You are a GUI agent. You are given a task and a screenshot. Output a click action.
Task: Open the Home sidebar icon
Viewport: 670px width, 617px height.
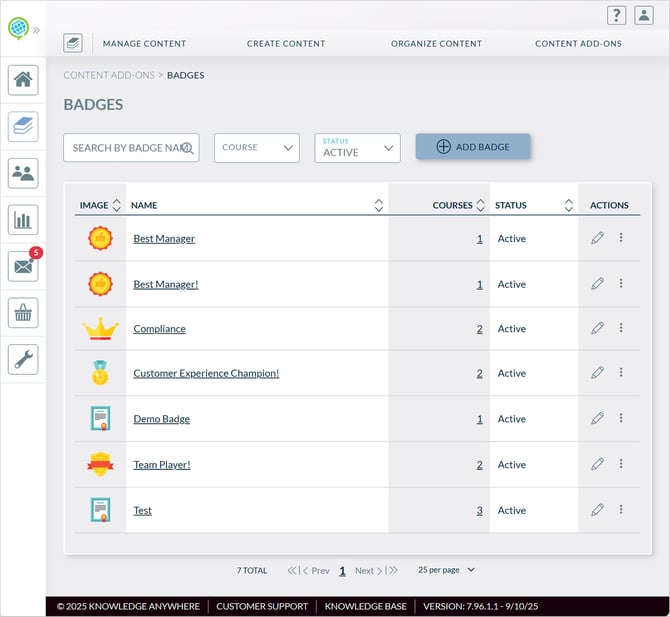tap(23, 80)
